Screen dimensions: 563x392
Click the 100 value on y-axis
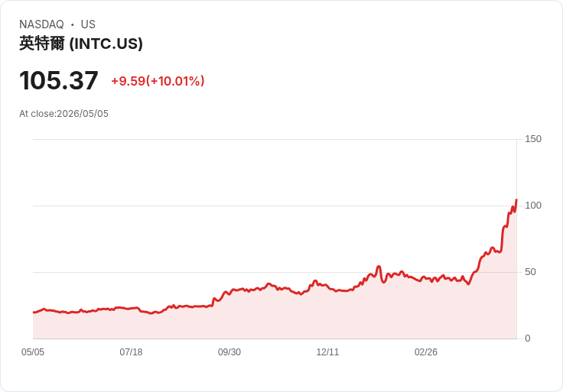[x=533, y=206]
